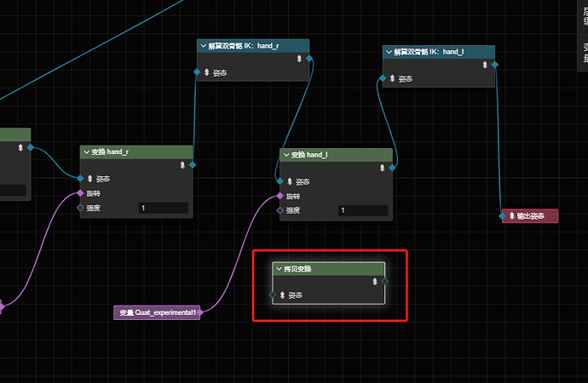This screenshot has width=588, height=383.
Task: Click output pose pin of 变换 hand_r
Action: (x=193, y=165)
